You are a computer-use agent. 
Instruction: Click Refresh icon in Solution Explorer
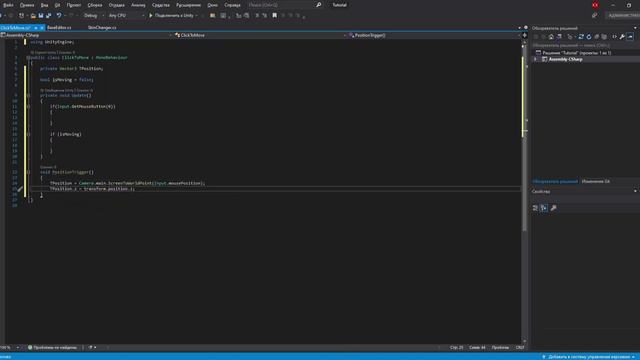[589, 37]
